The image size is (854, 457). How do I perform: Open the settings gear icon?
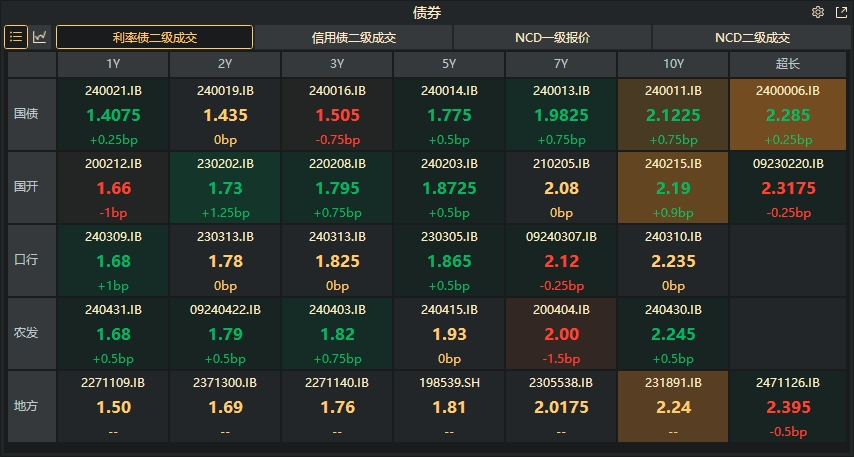click(x=818, y=12)
